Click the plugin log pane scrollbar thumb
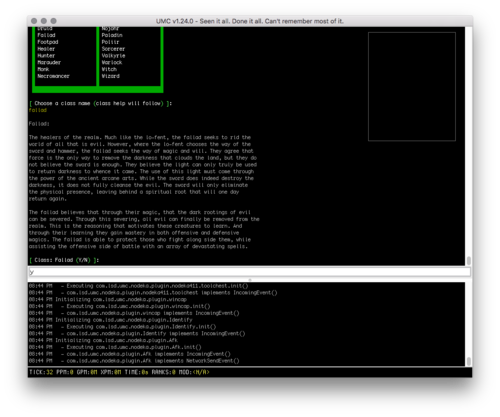 [468, 361]
